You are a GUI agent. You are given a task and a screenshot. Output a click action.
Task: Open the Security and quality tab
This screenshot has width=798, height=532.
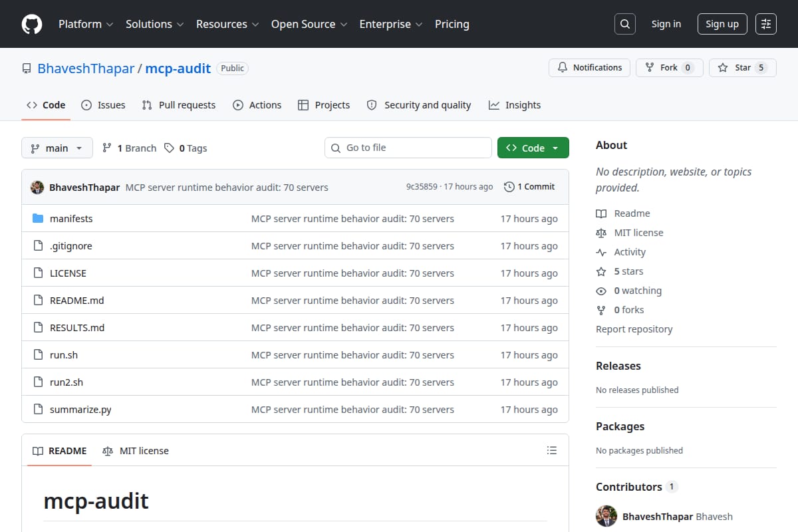[x=419, y=105]
